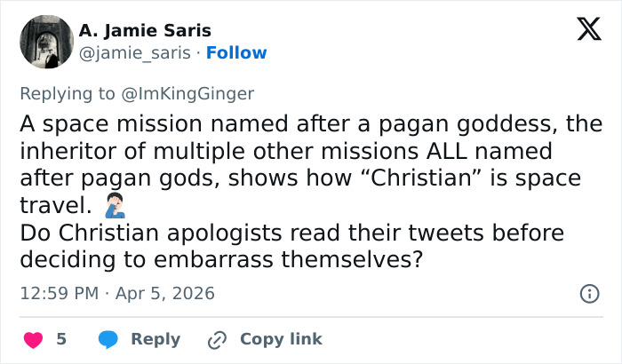Click the 12:59 PM time

(x=59, y=293)
